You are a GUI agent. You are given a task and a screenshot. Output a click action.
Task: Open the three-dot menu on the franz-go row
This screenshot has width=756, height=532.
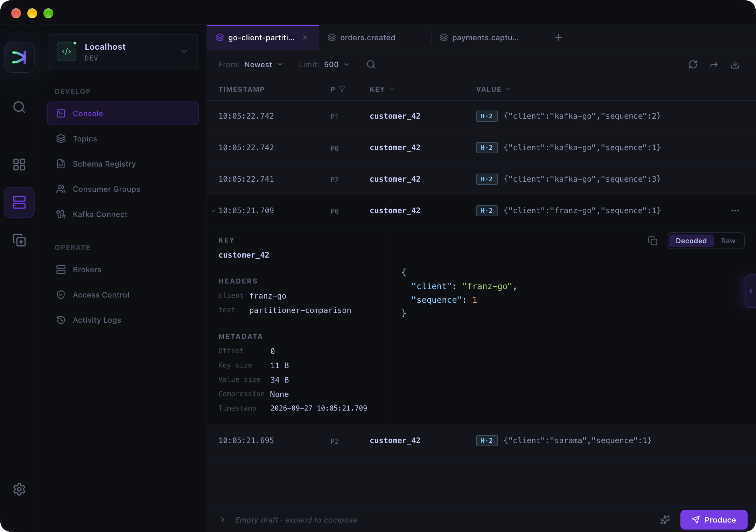(735, 211)
